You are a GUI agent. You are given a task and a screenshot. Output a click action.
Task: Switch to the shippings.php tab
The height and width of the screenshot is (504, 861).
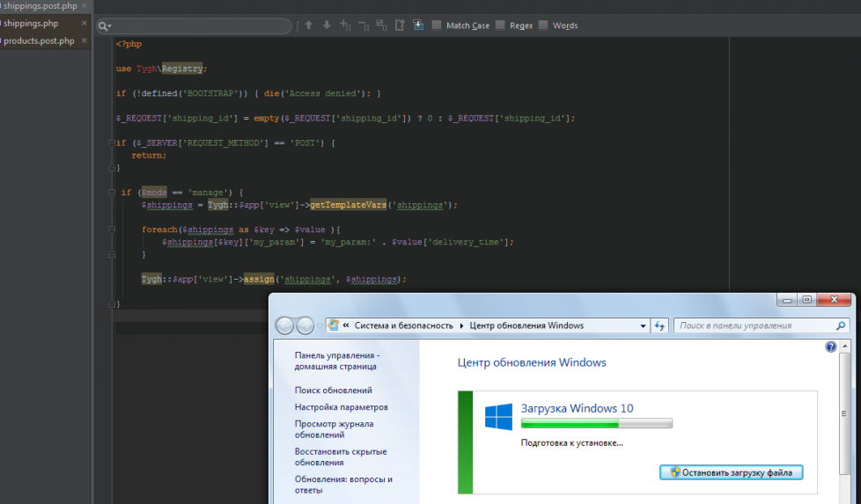tap(29, 23)
